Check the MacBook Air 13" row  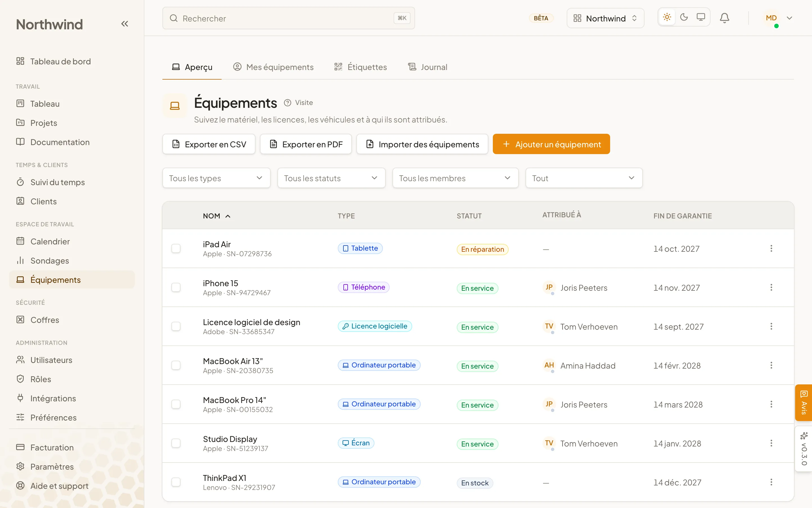[x=176, y=365]
